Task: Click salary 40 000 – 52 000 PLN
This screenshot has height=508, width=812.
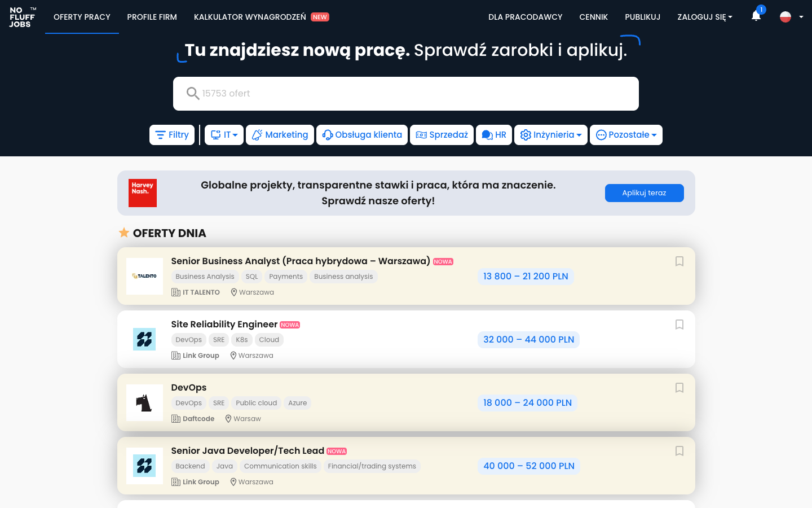Action: [529, 466]
